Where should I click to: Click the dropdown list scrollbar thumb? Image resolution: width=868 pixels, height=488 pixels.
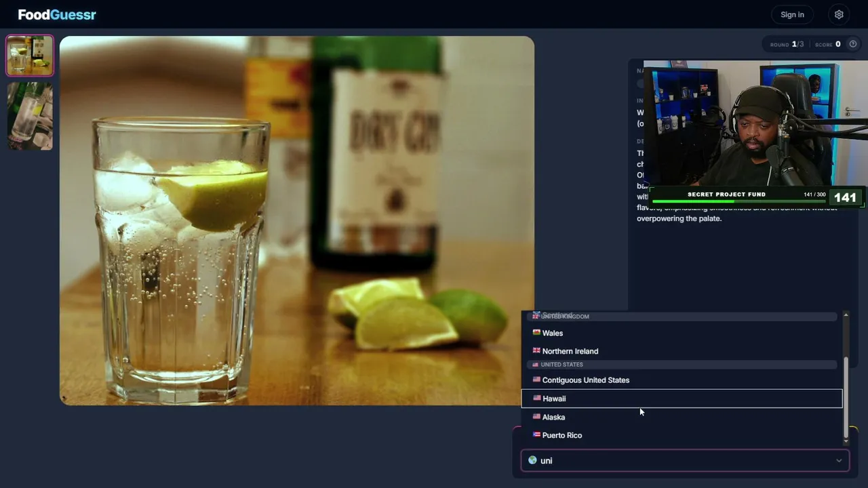(846, 396)
